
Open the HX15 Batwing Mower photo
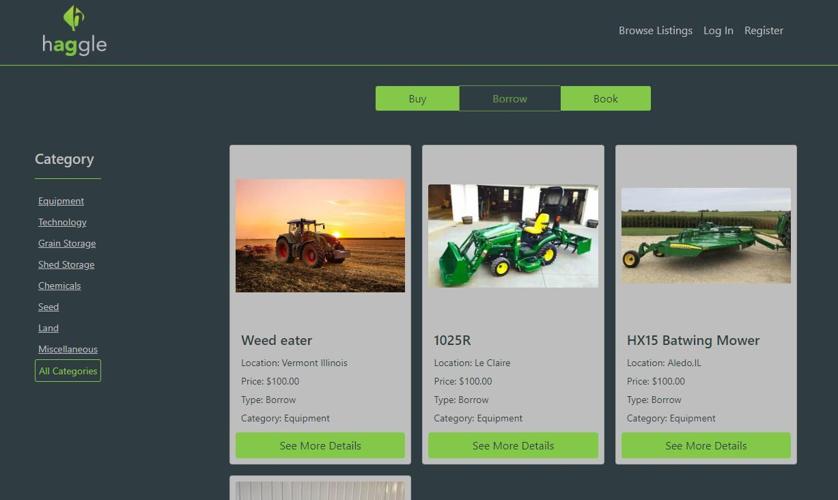tap(705, 236)
